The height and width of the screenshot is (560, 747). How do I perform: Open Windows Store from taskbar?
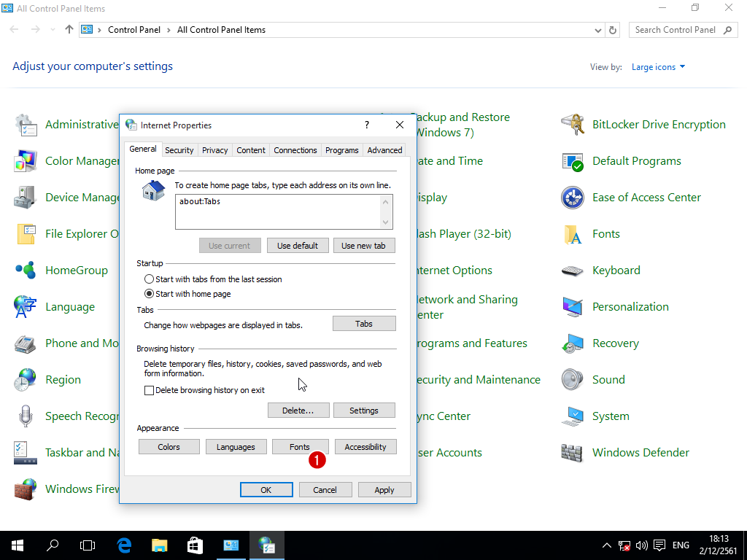[195, 545]
